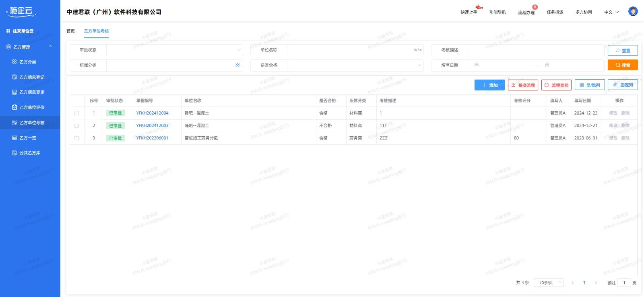Image resolution: width=644 pixels, height=297 pixels.
Task: Open 乙方分类 from the sidebar
Action: pyautogui.click(x=28, y=62)
